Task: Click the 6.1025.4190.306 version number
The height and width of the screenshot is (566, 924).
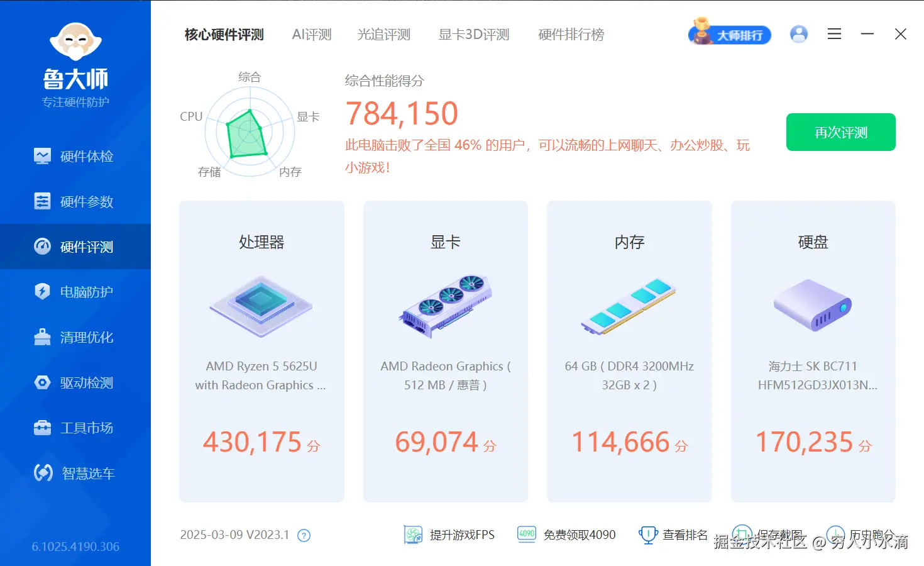Action: pos(75,547)
